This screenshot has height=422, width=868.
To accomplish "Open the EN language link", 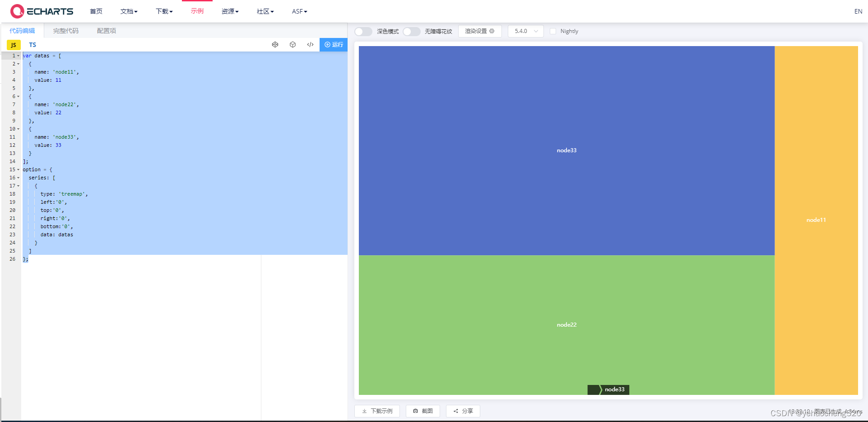I will [x=858, y=11].
